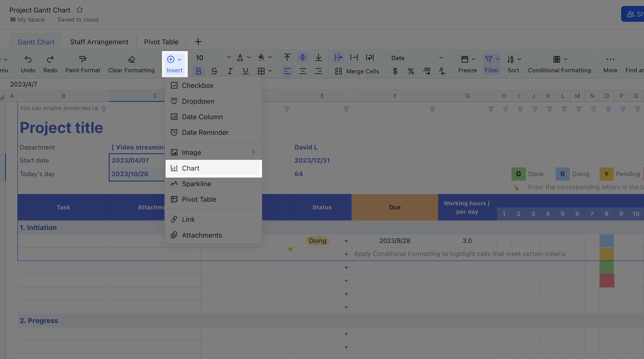The image size is (644, 359).
Task: Toggle left text alignment
Action: [287, 71]
